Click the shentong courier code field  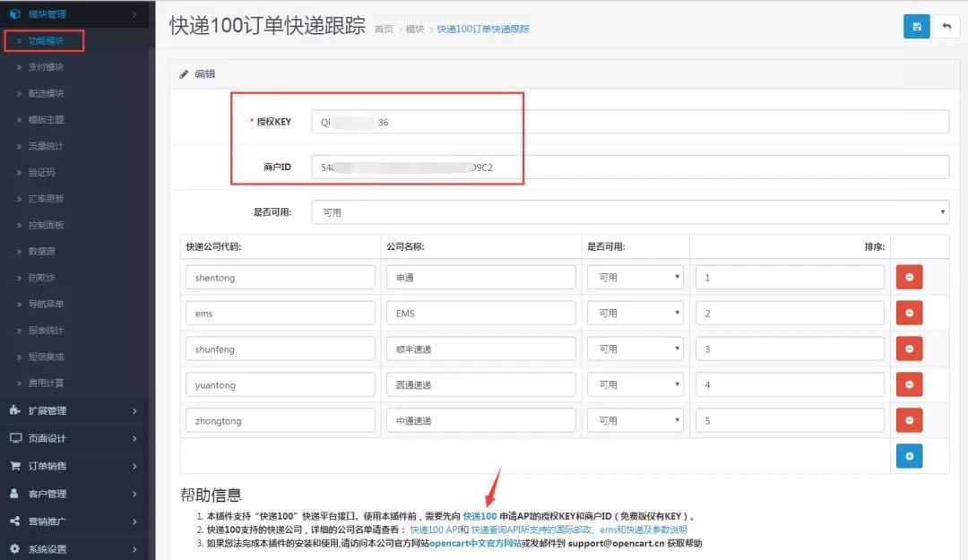(x=281, y=277)
